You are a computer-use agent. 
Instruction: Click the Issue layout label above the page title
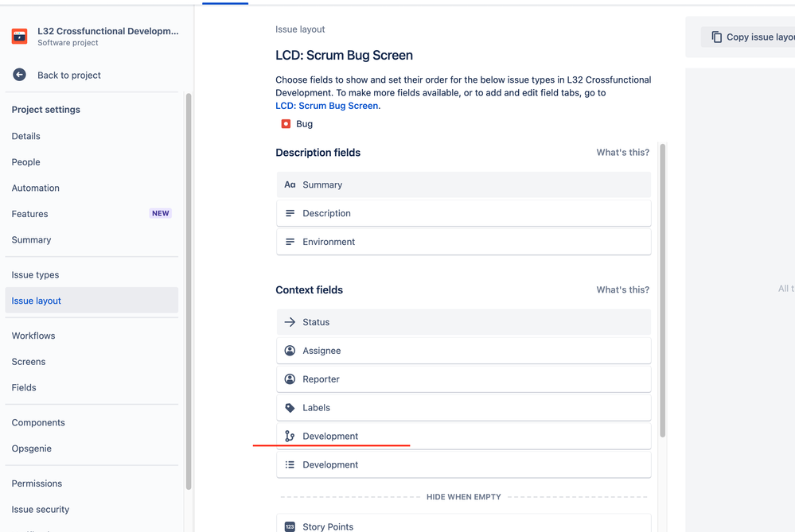300,29
